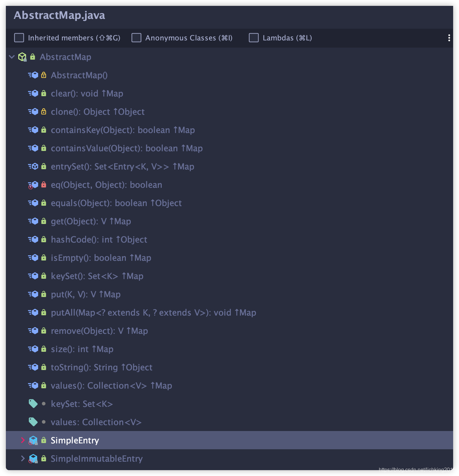Click the yellow protected lock on clone()
The height and width of the screenshot is (476, 459).
click(x=44, y=112)
